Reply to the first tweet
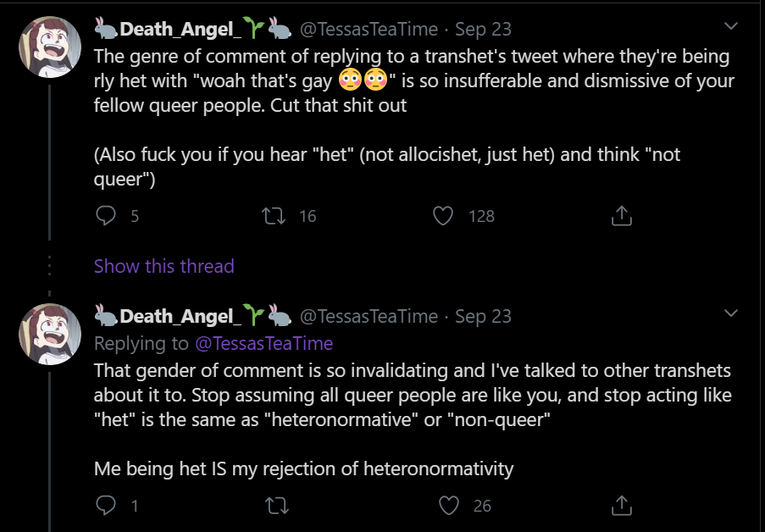 [x=106, y=216]
